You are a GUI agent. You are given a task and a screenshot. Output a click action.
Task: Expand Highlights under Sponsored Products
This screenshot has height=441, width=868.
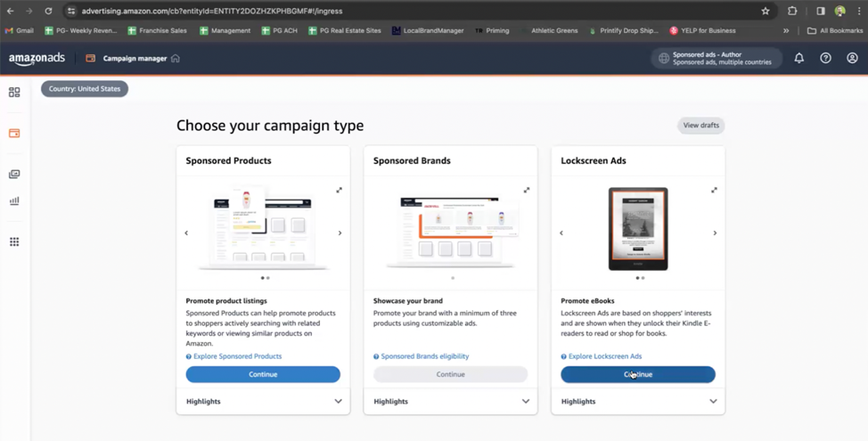pos(263,401)
